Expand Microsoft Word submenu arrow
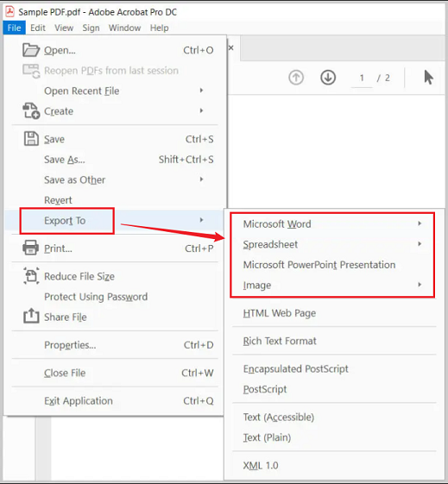This screenshot has width=448, height=484. tap(420, 223)
